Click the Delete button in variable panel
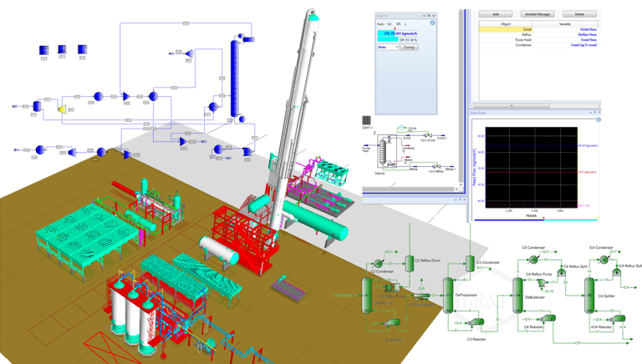 pyautogui.click(x=579, y=14)
